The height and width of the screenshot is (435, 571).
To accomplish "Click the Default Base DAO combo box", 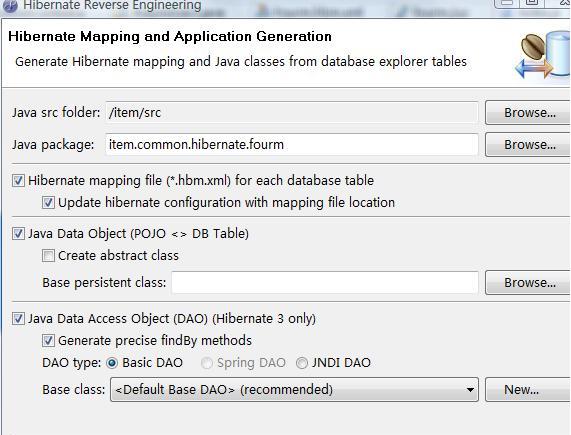I will (294, 389).
